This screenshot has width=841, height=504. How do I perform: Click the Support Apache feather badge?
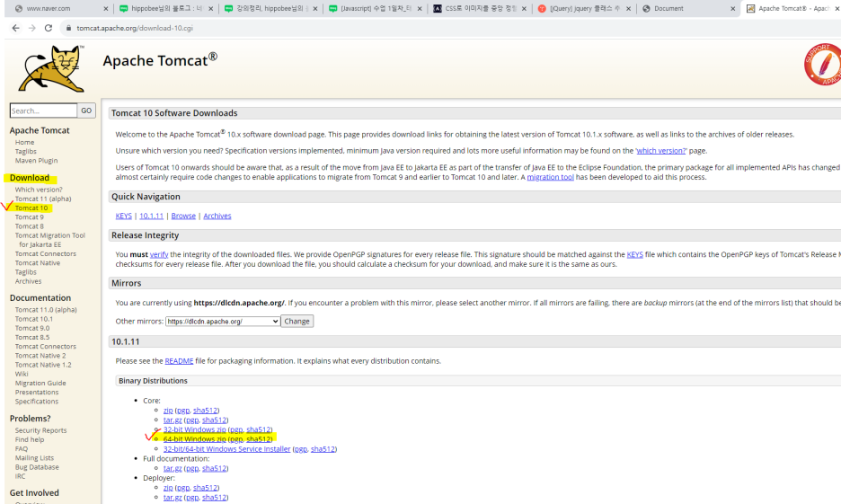point(823,65)
